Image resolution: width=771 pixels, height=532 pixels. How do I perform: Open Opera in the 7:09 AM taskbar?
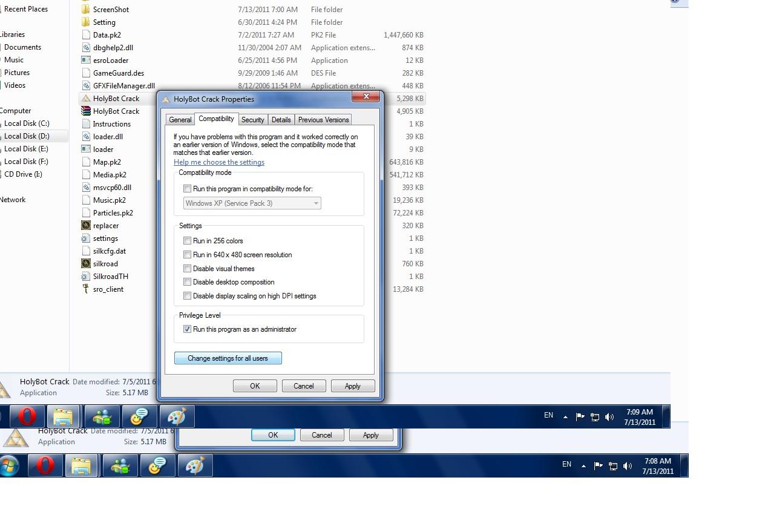(27, 416)
